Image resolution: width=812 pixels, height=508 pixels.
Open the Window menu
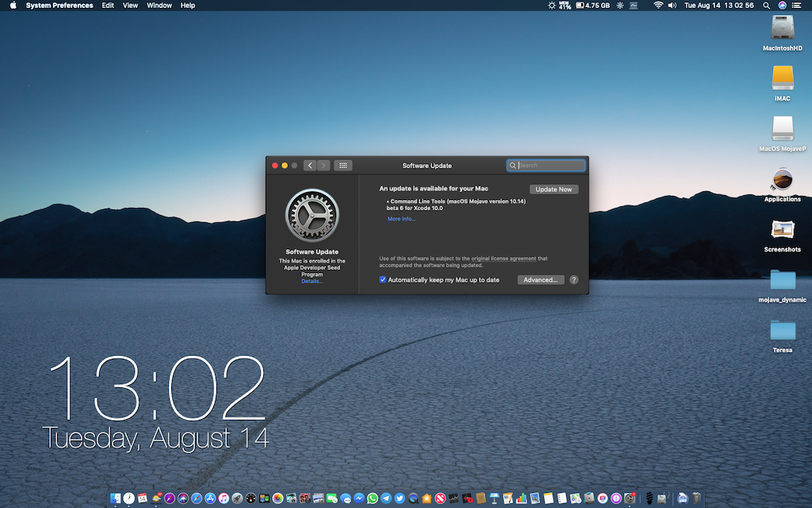[159, 6]
